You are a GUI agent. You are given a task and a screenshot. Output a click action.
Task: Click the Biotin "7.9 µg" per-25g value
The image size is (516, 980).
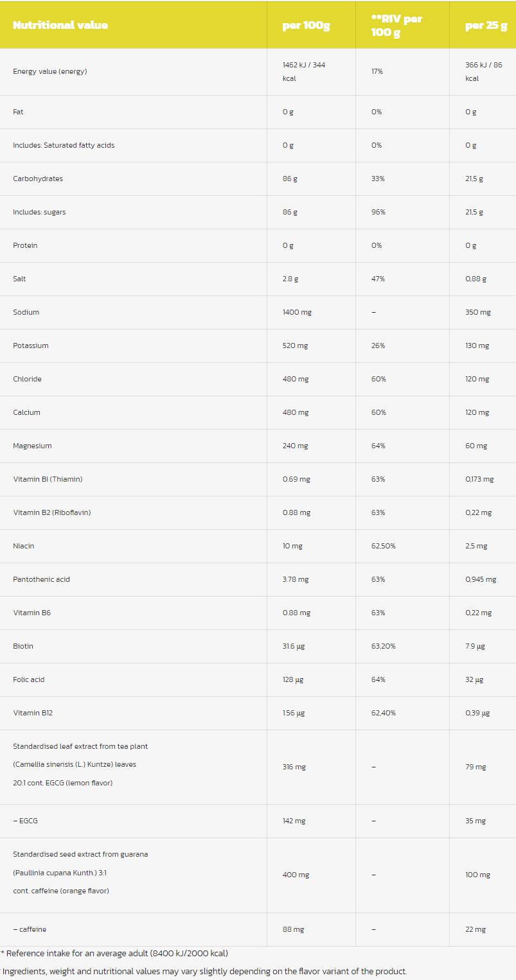pyautogui.click(x=475, y=646)
